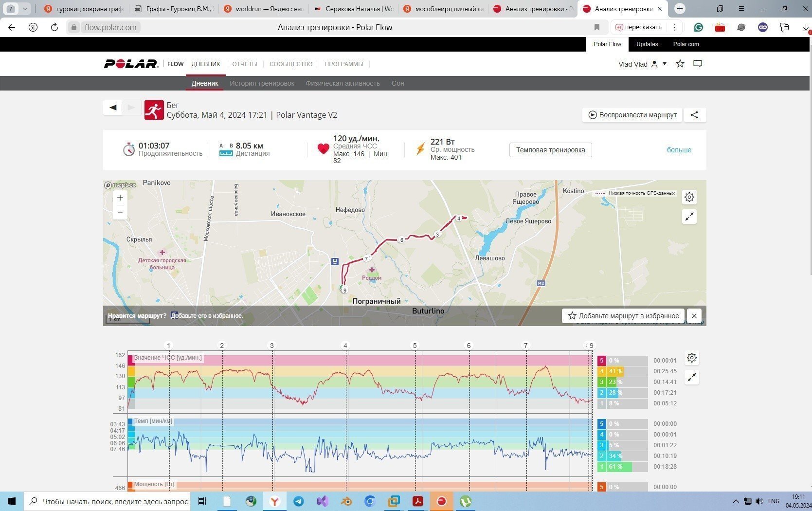Open map settings gear icon
This screenshot has height=511, width=812.
pos(689,197)
